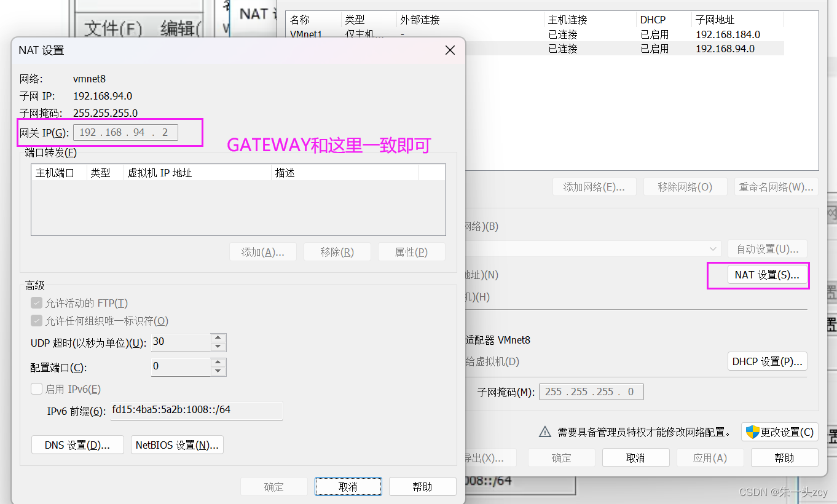Click the 类型 column header in network list

[x=369, y=20]
